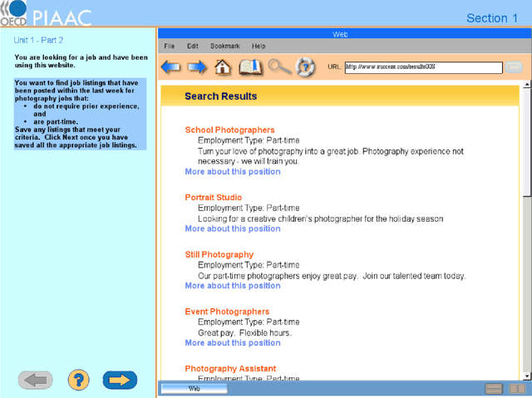Click the Section 1 label
Screen dimensions: 532x398
tap(492, 18)
